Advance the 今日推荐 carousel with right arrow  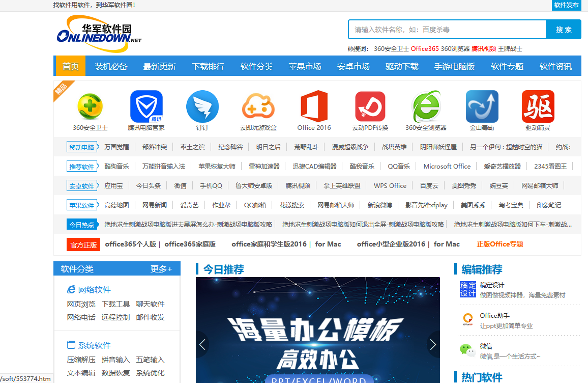coord(433,344)
